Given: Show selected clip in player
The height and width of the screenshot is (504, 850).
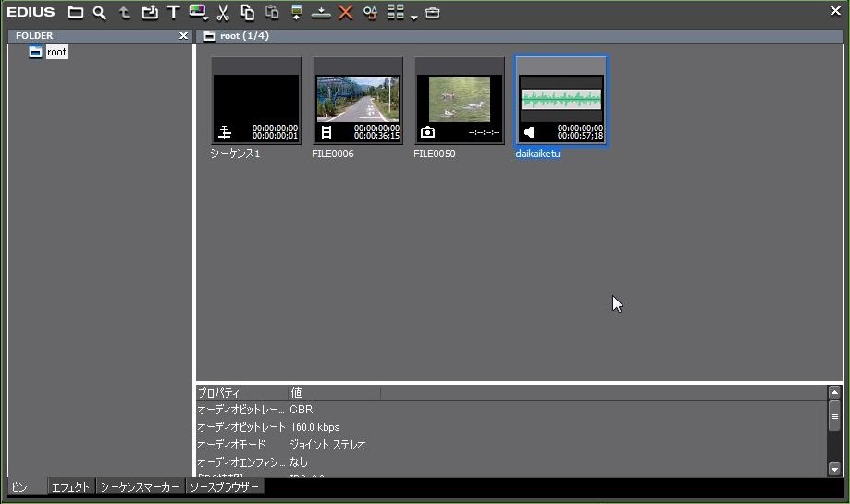Looking at the screenshot, I should tap(297, 12).
